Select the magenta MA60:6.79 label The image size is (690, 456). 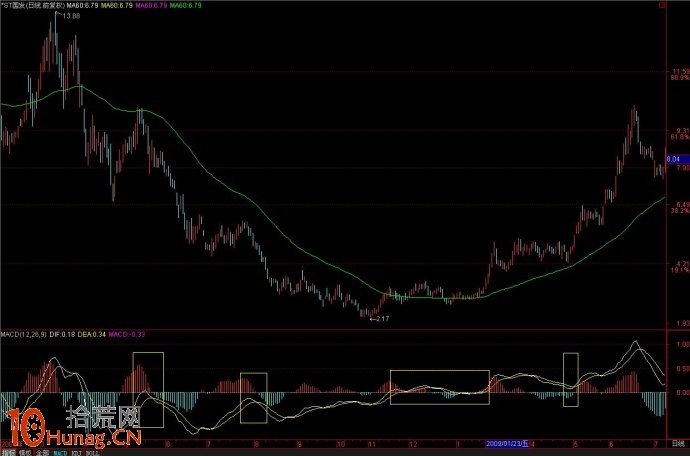tap(151, 5)
